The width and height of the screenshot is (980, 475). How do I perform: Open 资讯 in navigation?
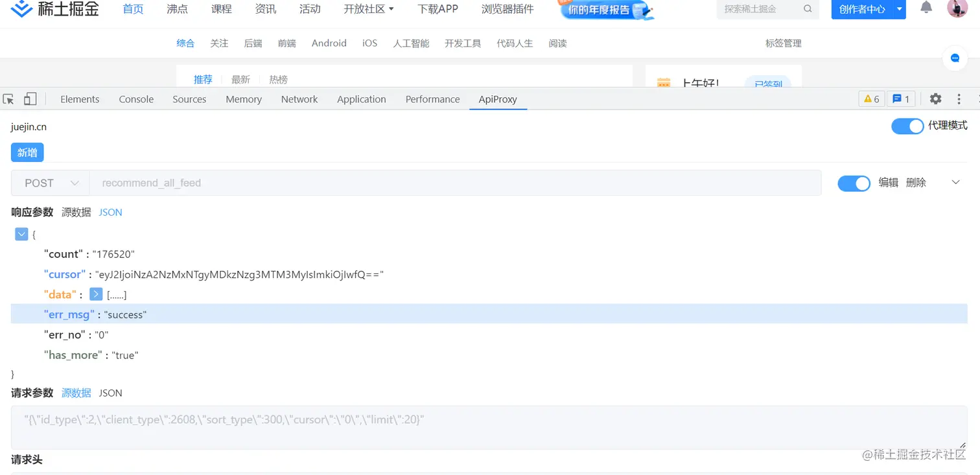[265, 9]
